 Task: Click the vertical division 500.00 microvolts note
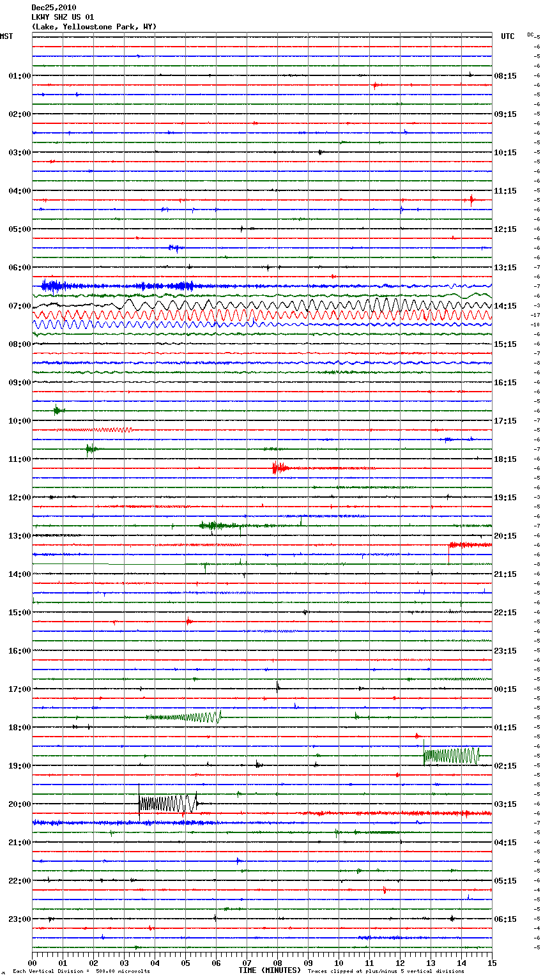[82, 972]
